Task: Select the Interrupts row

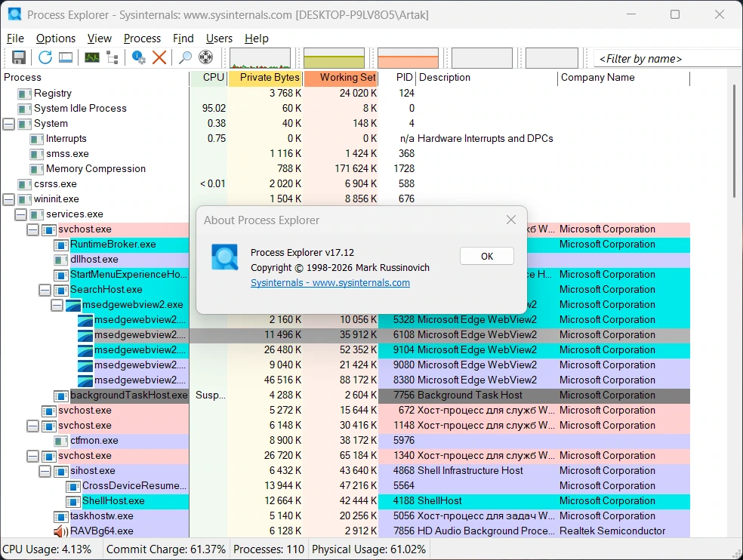Action: [x=345, y=139]
